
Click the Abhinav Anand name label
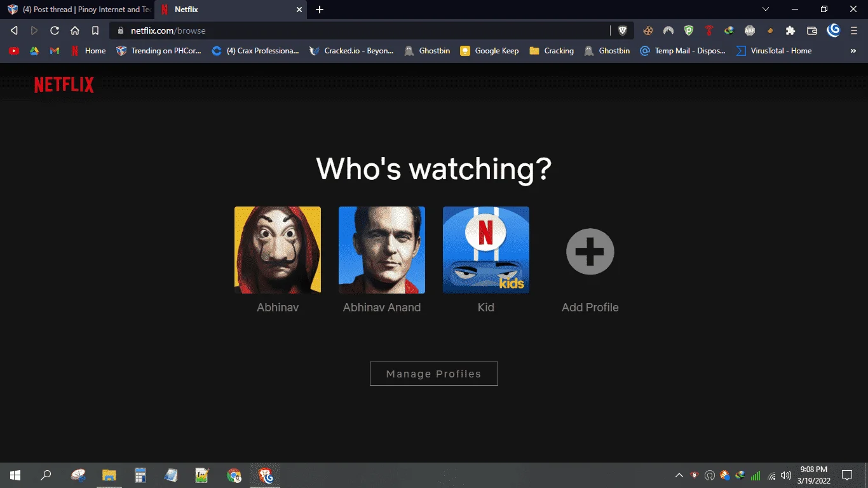(x=382, y=308)
